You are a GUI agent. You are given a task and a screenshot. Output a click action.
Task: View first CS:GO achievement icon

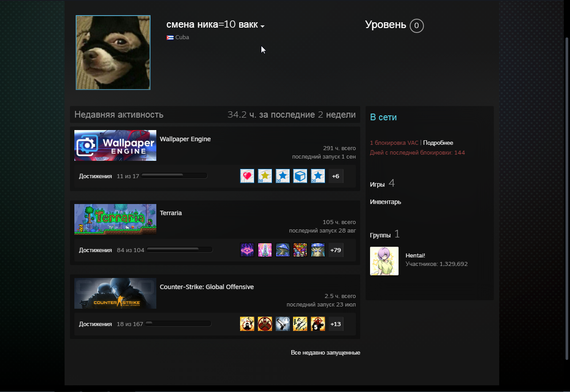point(247,324)
